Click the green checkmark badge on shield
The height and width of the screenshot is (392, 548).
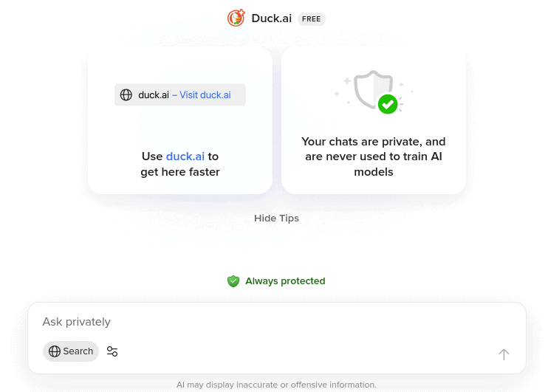click(x=388, y=104)
